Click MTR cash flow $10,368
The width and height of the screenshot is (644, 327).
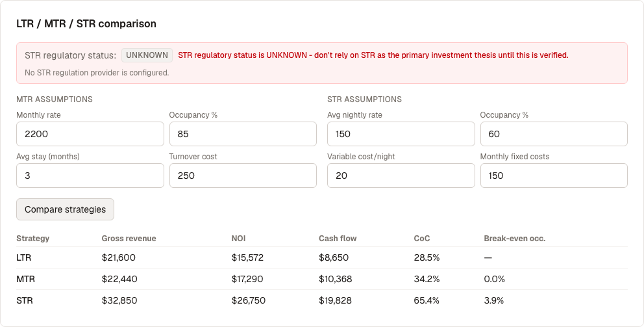pyautogui.click(x=335, y=280)
